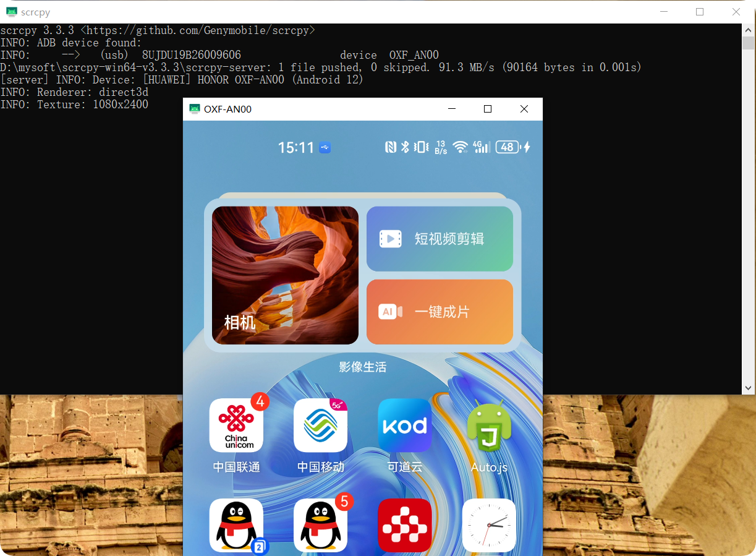756x556 pixels.
Task: Open the 相机 camera widget preview
Action: (285, 275)
